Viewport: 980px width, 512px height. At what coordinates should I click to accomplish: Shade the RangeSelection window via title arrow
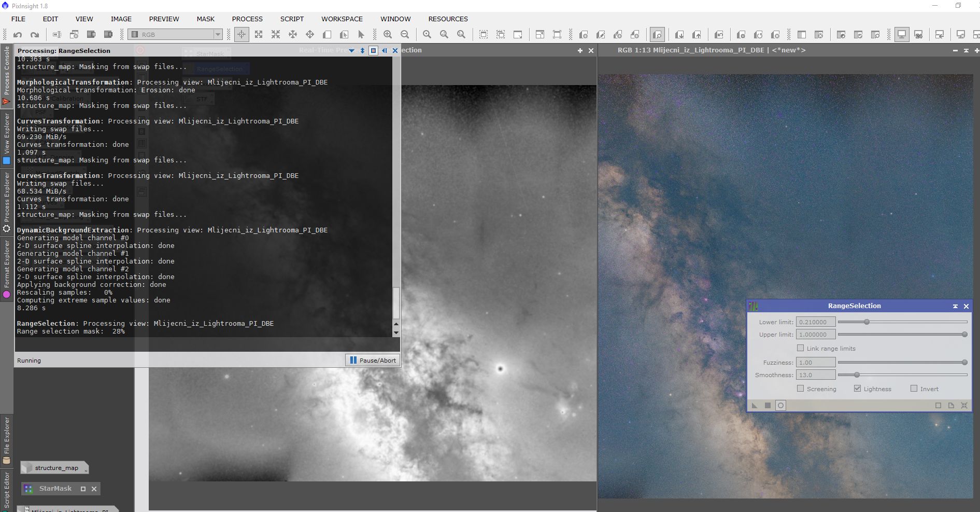[955, 306]
